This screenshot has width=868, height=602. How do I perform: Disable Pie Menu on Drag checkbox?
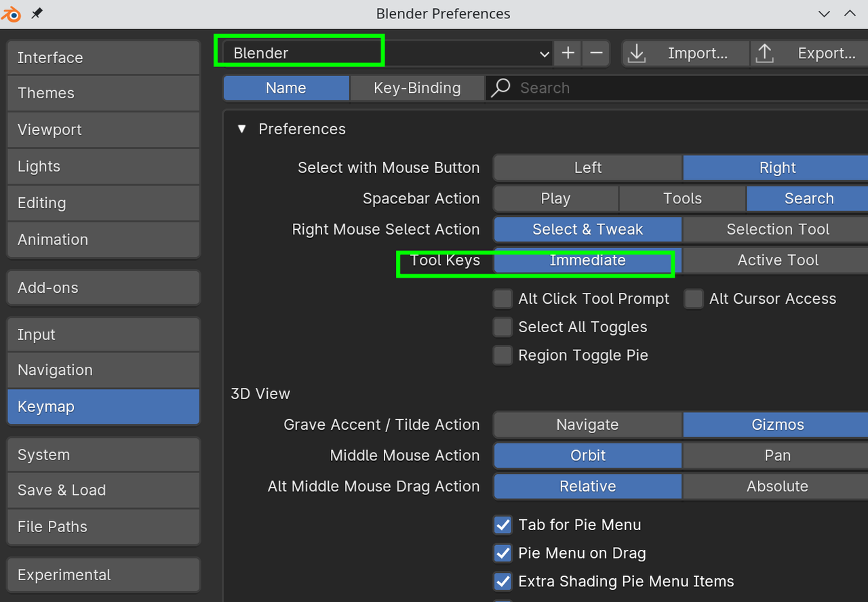[502, 554]
